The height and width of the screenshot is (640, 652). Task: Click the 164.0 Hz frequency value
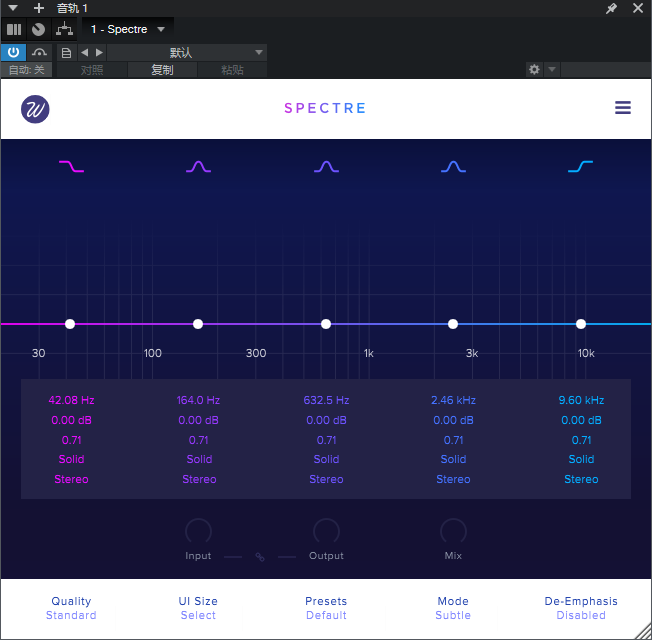198,400
